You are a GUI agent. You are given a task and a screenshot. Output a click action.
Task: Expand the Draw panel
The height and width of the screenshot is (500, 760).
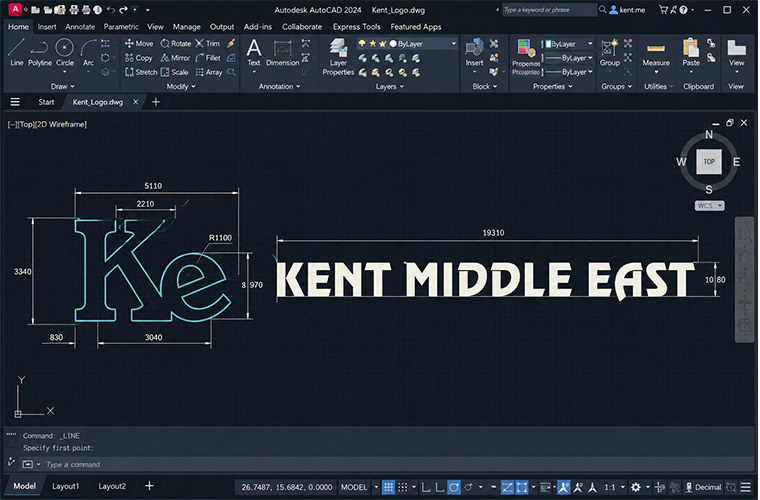pyautogui.click(x=63, y=86)
